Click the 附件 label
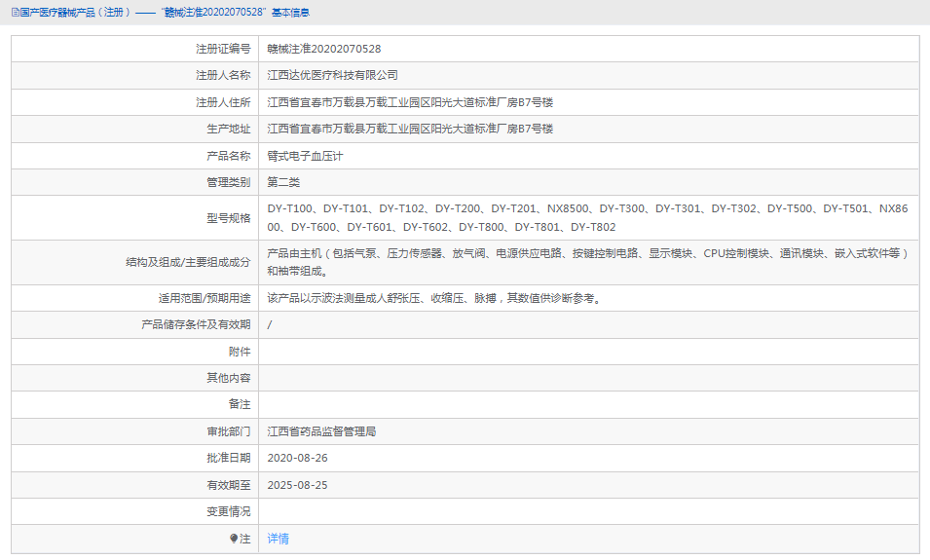This screenshot has height=560, width=930. 240,352
